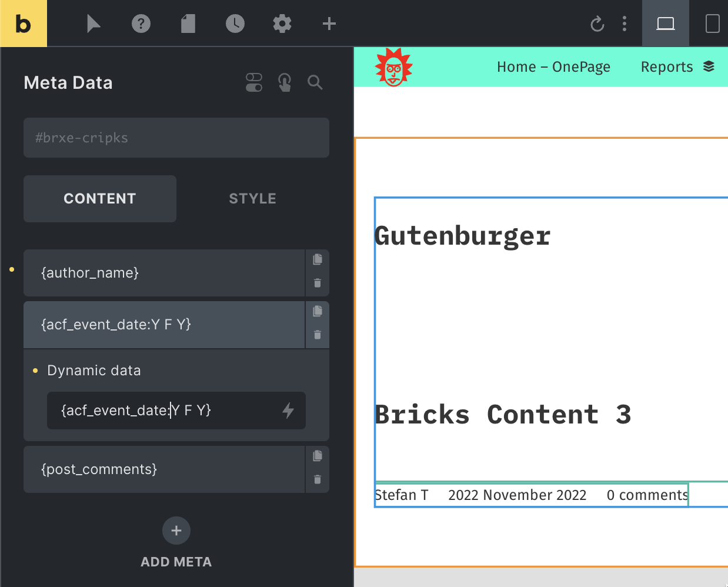Expand the {post_comments} meta item
Viewport: 728px width, 587px height.
[163, 469]
